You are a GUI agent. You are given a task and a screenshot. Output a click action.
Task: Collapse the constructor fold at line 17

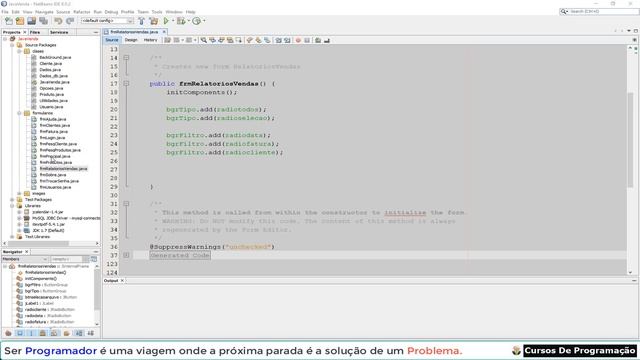pyautogui.click(x=126, y=83)
